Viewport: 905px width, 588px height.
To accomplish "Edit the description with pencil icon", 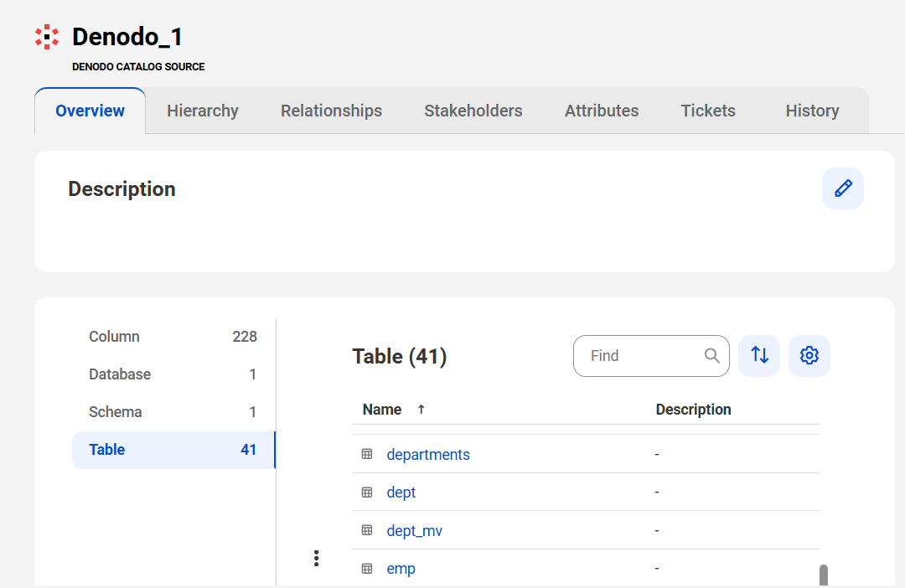I will coord(843,188).
